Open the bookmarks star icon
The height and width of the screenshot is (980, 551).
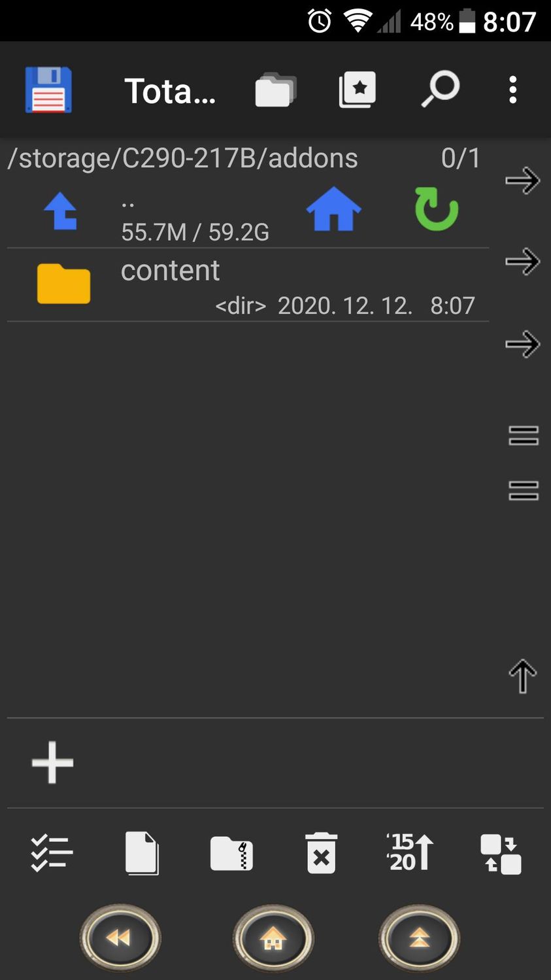[358, 90]
